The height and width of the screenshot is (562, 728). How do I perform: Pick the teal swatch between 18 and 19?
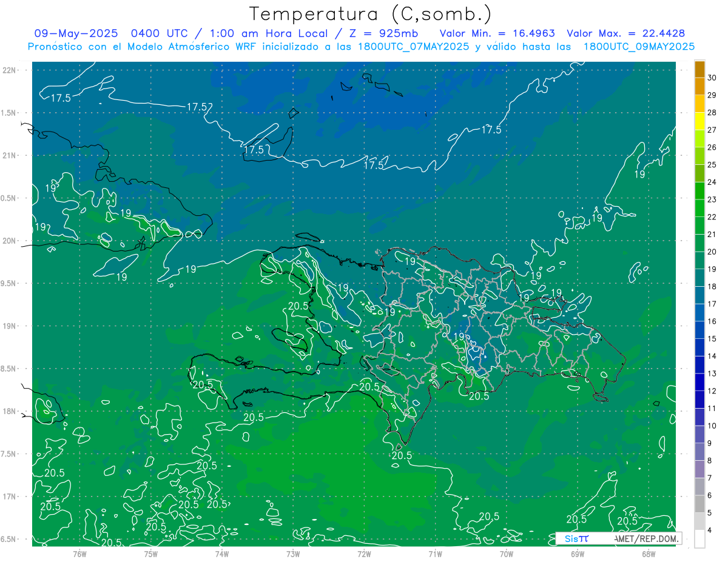click(x=699, y=278)
